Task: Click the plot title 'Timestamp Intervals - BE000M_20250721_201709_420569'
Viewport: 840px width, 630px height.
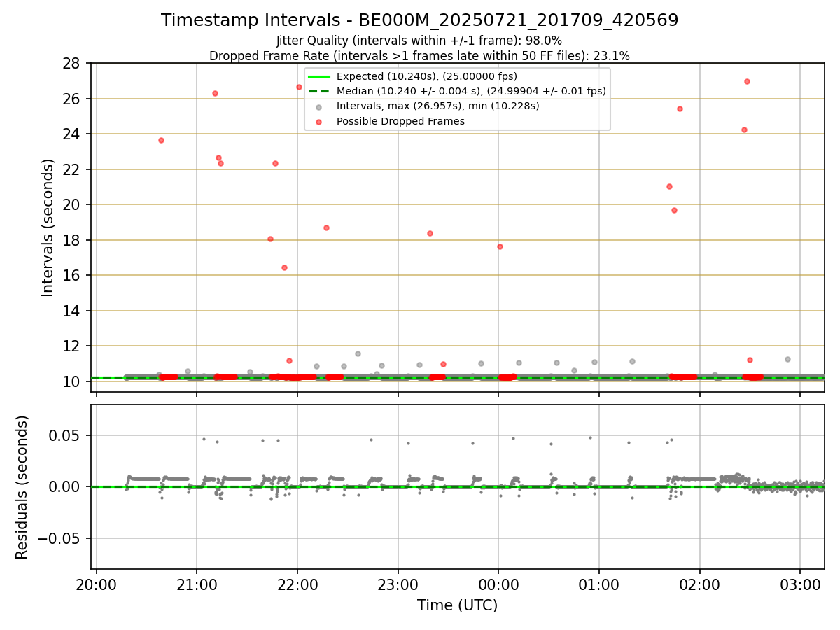Action: [x=419, y=20]
